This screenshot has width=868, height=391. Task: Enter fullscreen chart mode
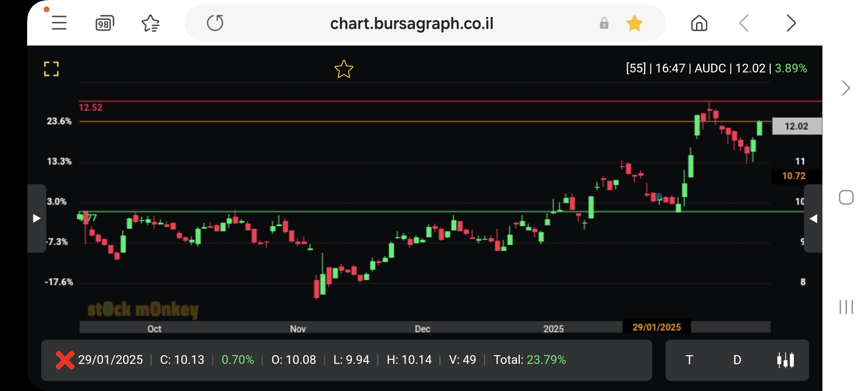pyautogui.click(x=51, y=69)
